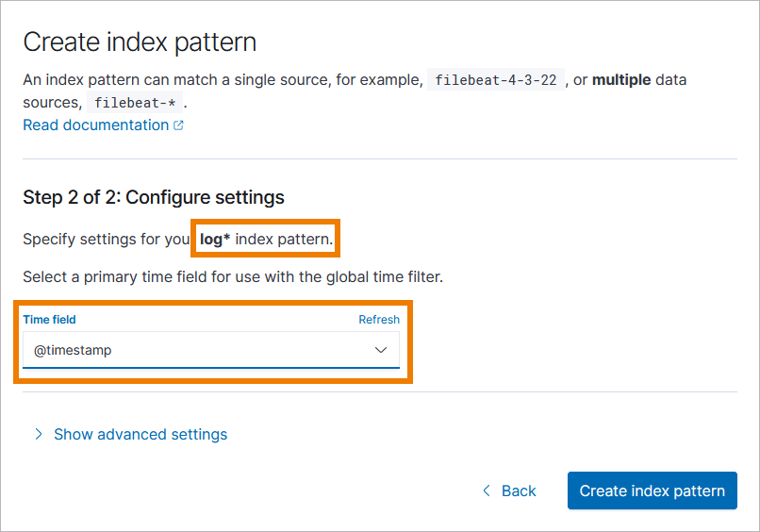
Task: Click the right chevron before Show advanced settings
Action: 39,434
